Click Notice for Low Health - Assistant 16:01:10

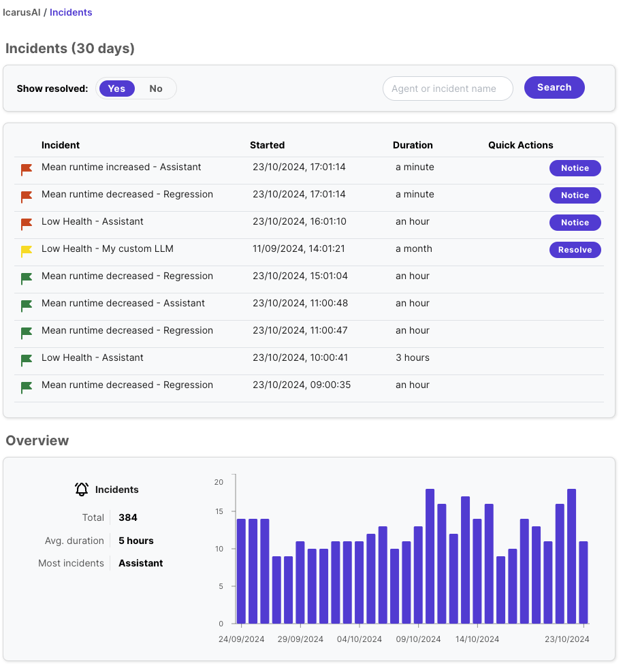(575, 223)
